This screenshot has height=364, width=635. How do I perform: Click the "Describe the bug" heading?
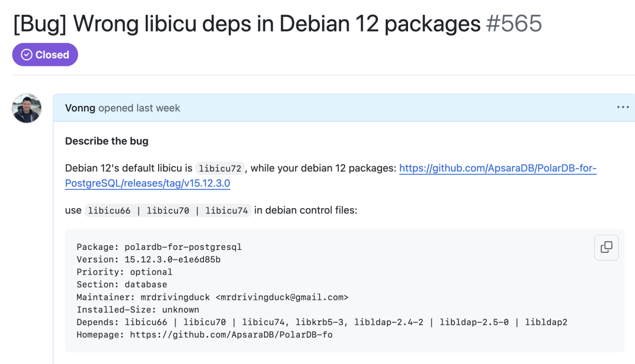[106, 141]
